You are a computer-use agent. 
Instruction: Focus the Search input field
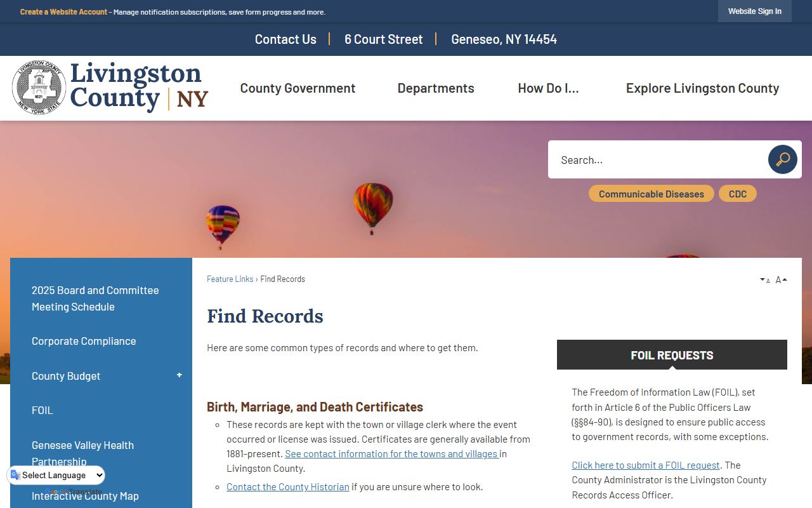(658, 159)
